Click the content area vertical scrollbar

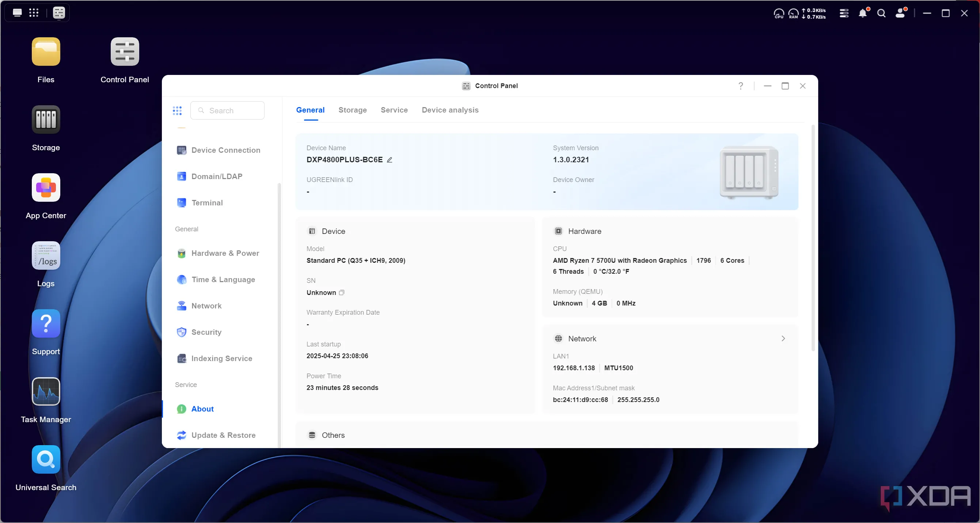[x=813, y=238]
